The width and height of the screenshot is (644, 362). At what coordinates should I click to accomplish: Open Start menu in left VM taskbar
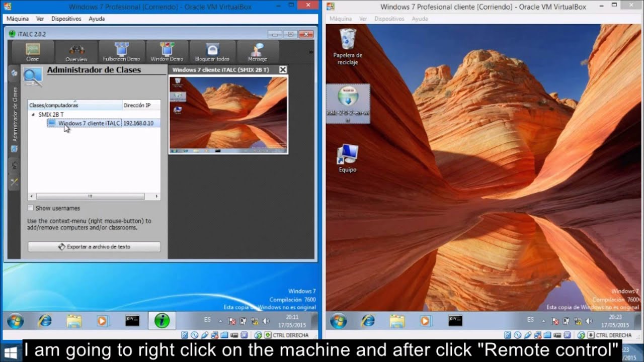point(15,321)
